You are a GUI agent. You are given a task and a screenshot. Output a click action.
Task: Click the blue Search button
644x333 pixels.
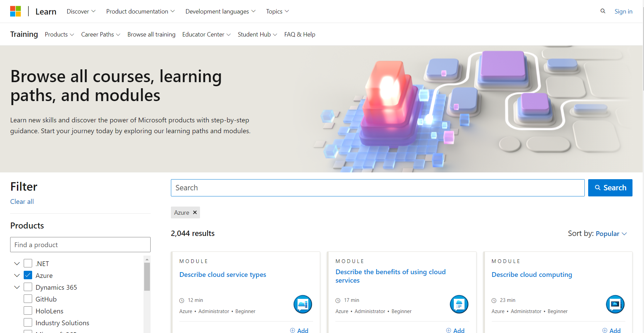click(x=610, y=188)
